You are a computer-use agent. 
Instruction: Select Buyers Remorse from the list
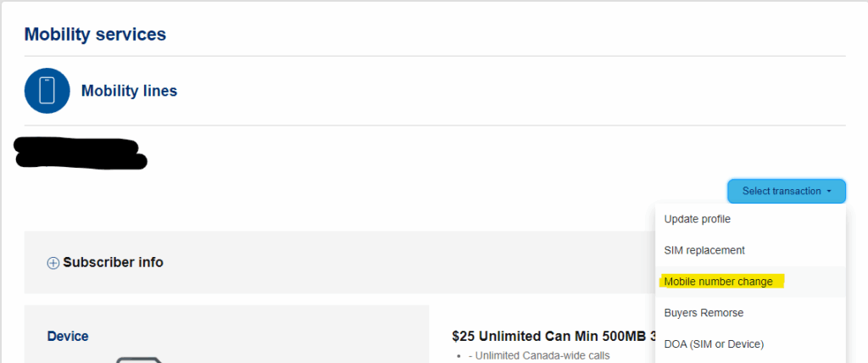[x=704, y=313]
